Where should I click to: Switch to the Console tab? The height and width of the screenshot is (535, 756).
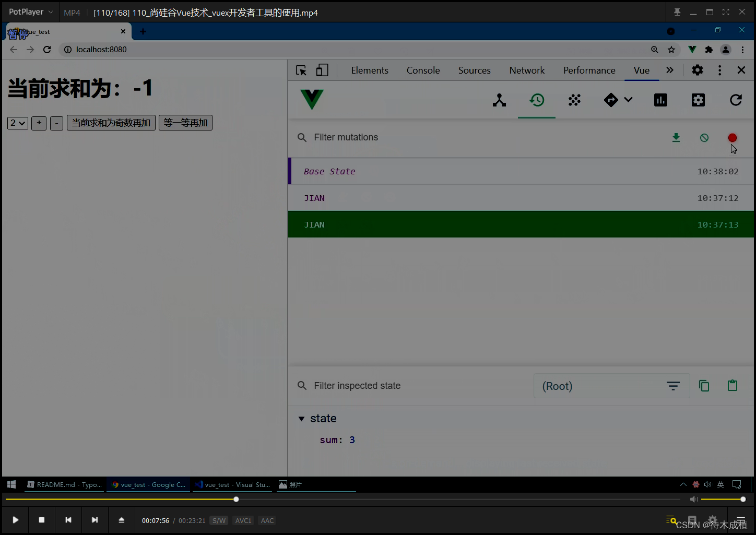(423, 70)
